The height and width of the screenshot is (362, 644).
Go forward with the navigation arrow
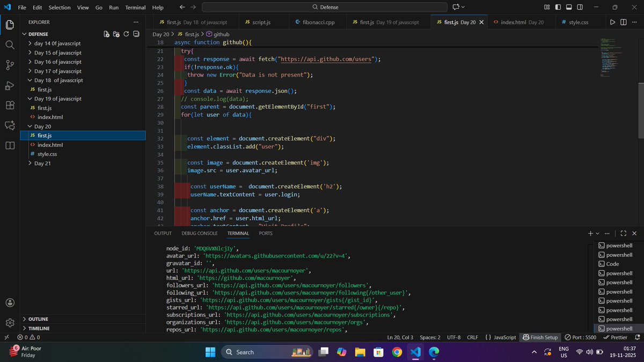[193, 7]
